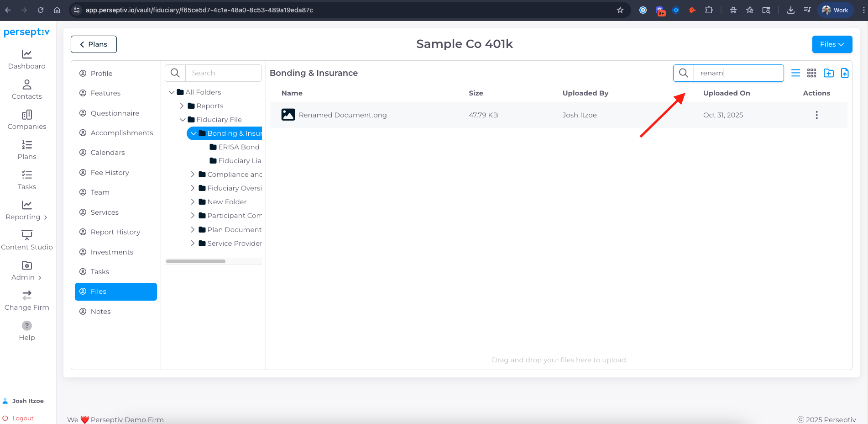This screenshot has height=424, width=868.
Task: Collapse the Fiduciary File folder
Action: [183, 120]
